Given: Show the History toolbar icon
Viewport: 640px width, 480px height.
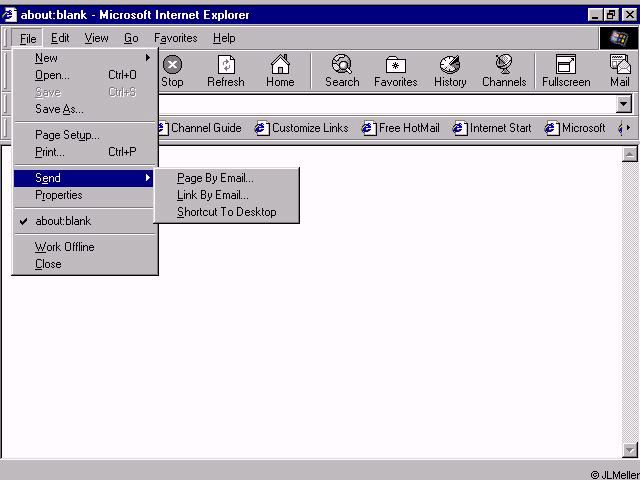Looking at the screenshot, I should [x=450, y=71].
